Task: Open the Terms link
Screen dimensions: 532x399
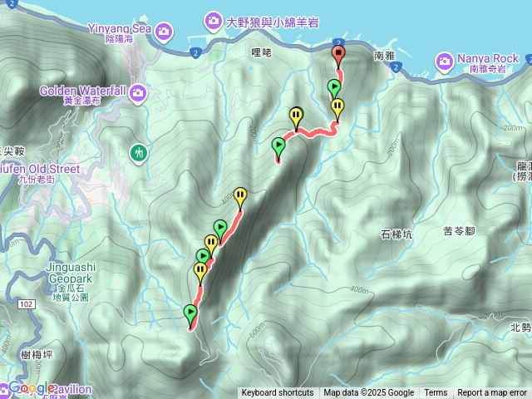Action: coord(436,393)
